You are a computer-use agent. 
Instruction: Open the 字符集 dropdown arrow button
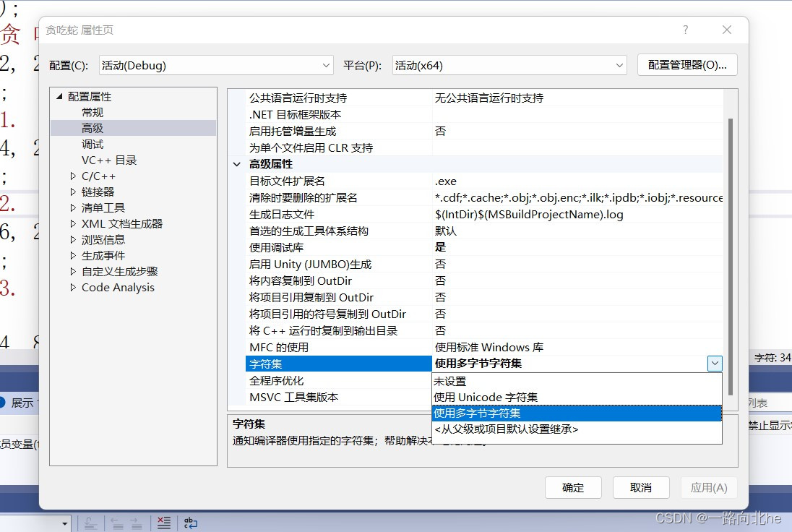pyautogui.click(x=715, y=364)
